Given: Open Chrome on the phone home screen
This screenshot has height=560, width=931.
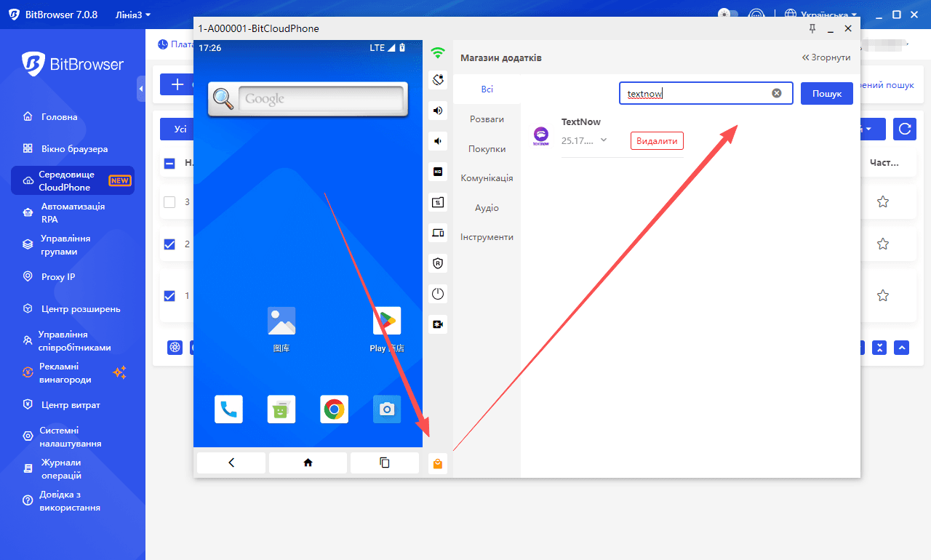Looking at the screenshot, I should pyautogui.click(x=334, y=409).
